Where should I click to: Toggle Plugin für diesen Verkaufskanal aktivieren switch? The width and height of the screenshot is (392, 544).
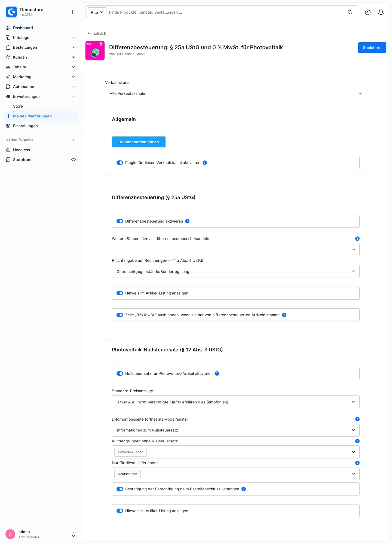click(120, 163)
